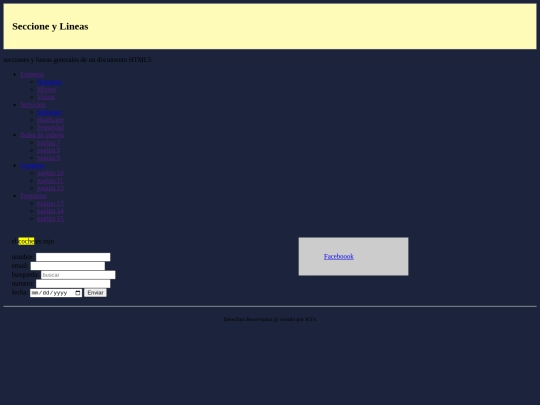
Task: Open the pagina 10 link
Action: (x=50, y=173)
